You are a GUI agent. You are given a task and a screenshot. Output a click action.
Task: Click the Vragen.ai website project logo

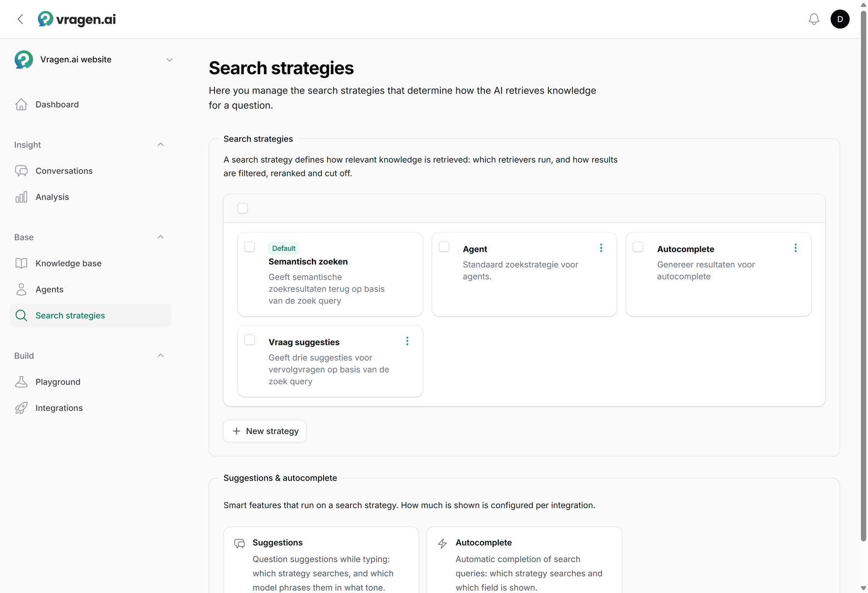pos(24,60)
